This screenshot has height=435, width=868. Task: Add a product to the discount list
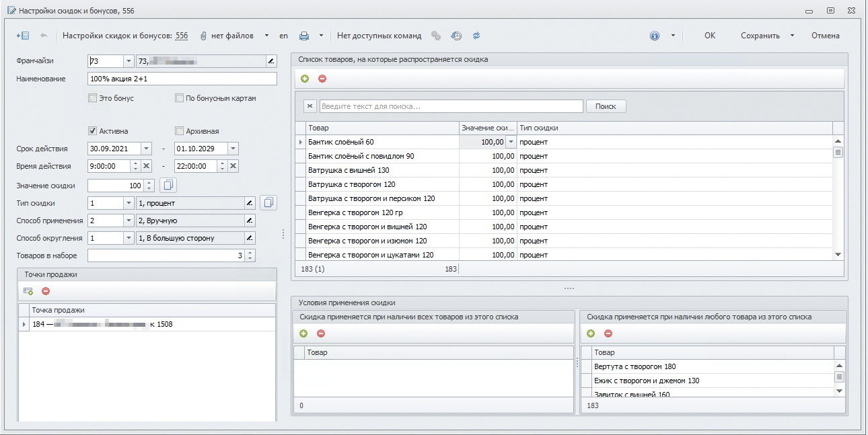click(305, 79)
